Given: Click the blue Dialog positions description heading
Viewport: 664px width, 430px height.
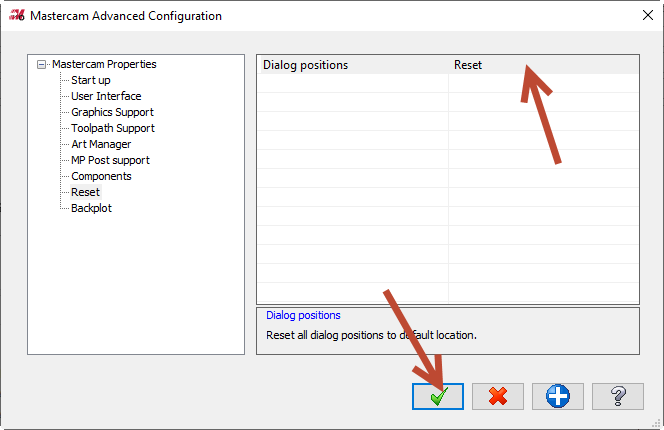Looking at the screenshot, I should click(x=303, y=315).
